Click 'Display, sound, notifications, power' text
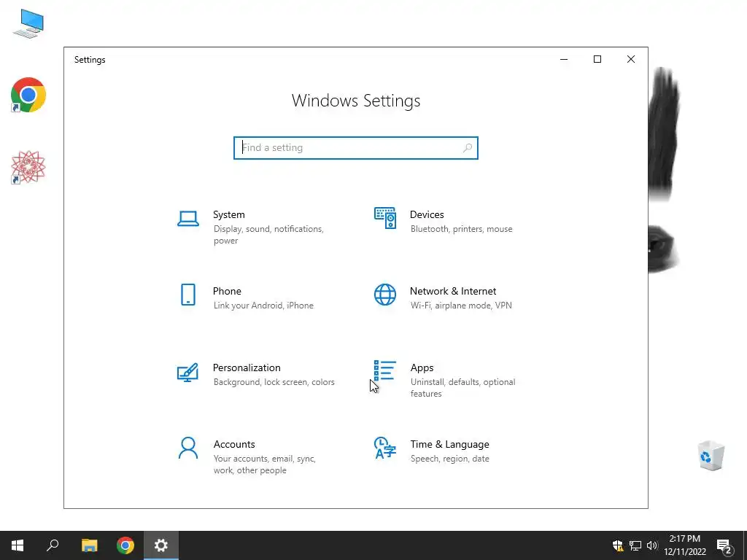 pos(268,235)
